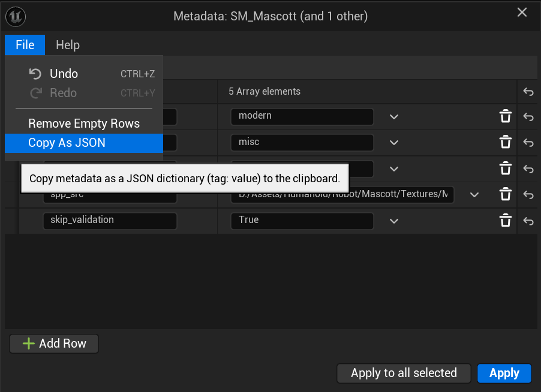Image resolution: width=541 pixels, height=392 pixels.
Task: Select Copy As JSON from File menu
Action: 65,143
